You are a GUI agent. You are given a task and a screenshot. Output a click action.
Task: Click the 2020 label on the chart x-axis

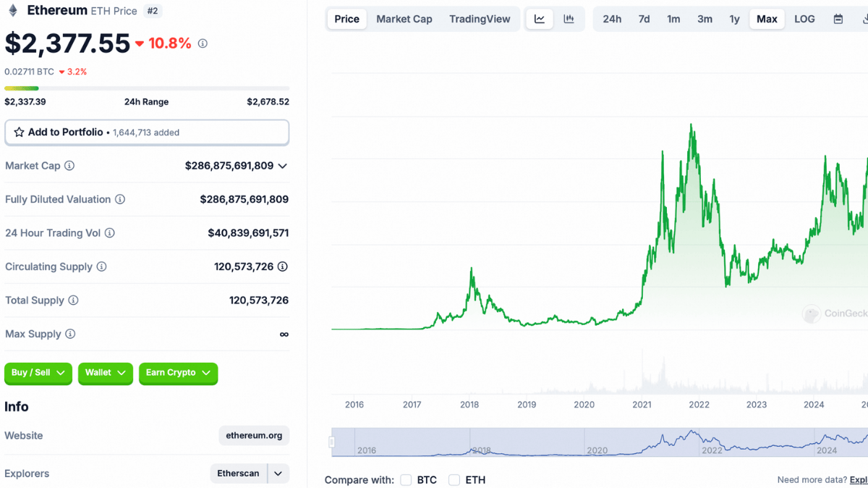click(584, 405)
